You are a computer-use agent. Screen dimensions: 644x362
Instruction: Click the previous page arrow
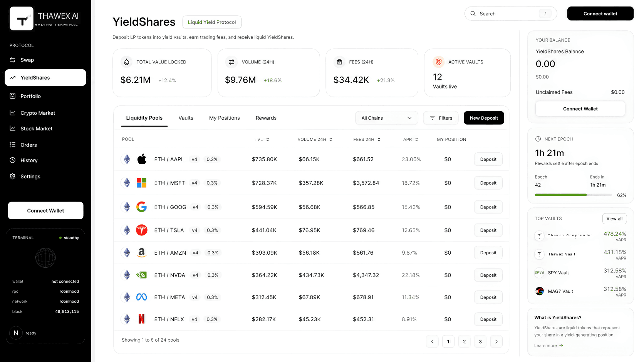pos(432,342)
